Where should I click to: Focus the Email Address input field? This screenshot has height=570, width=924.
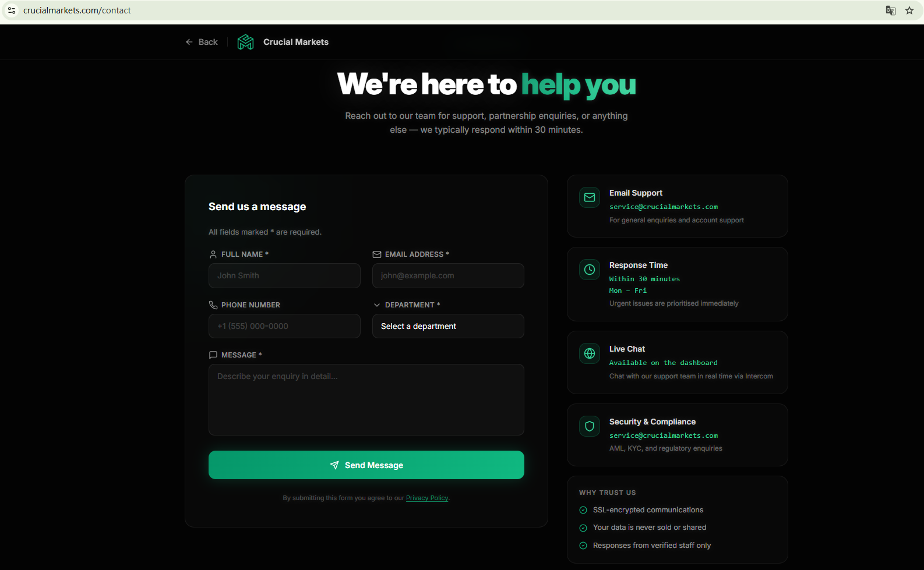448,275
